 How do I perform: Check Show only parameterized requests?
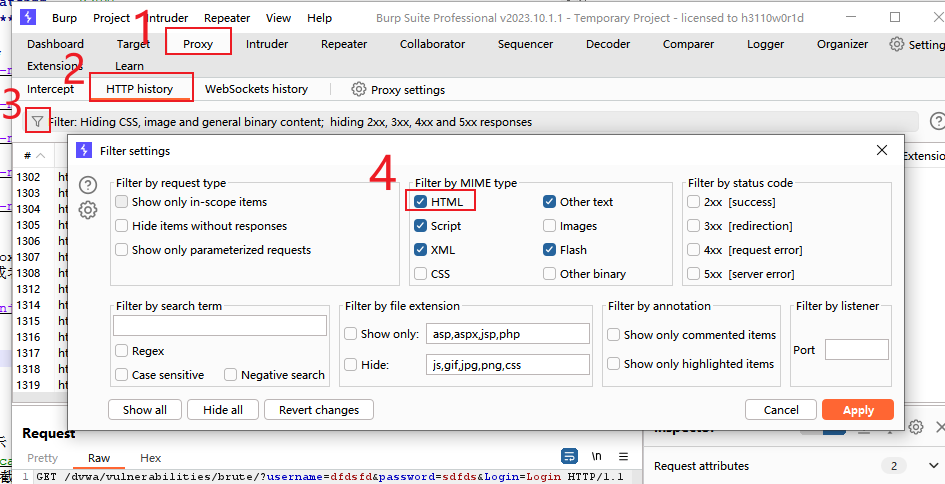coord(122,250)
